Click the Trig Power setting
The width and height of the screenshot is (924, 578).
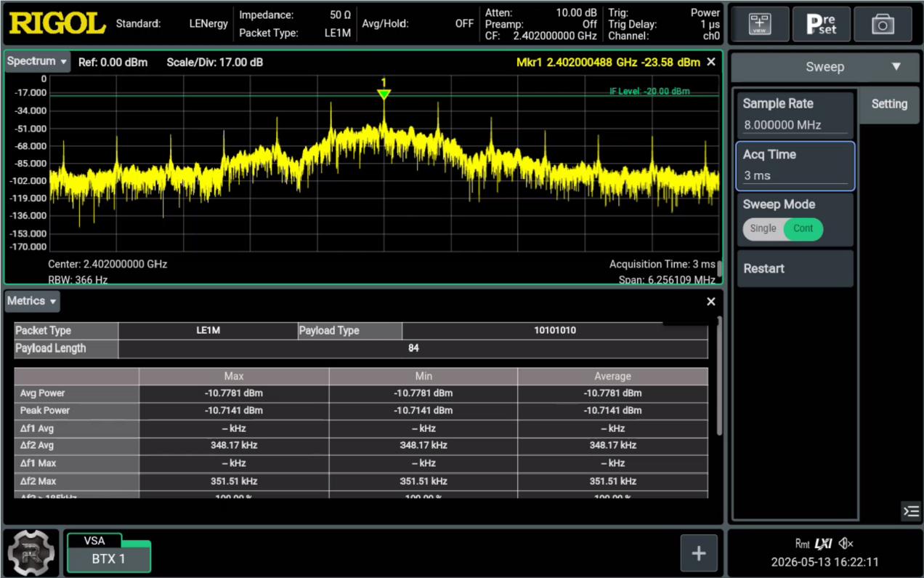[x=664, y=12]
